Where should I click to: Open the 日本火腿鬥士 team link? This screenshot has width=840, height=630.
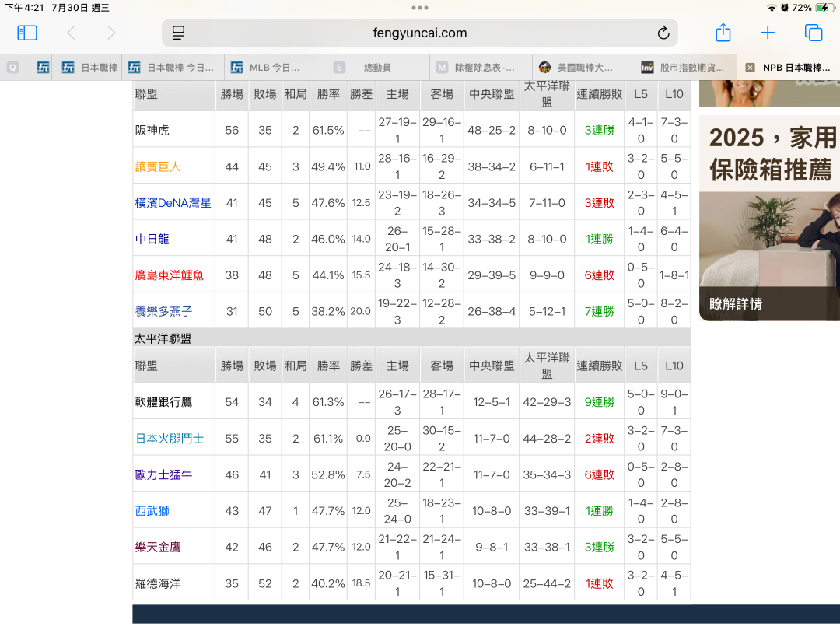170,439
